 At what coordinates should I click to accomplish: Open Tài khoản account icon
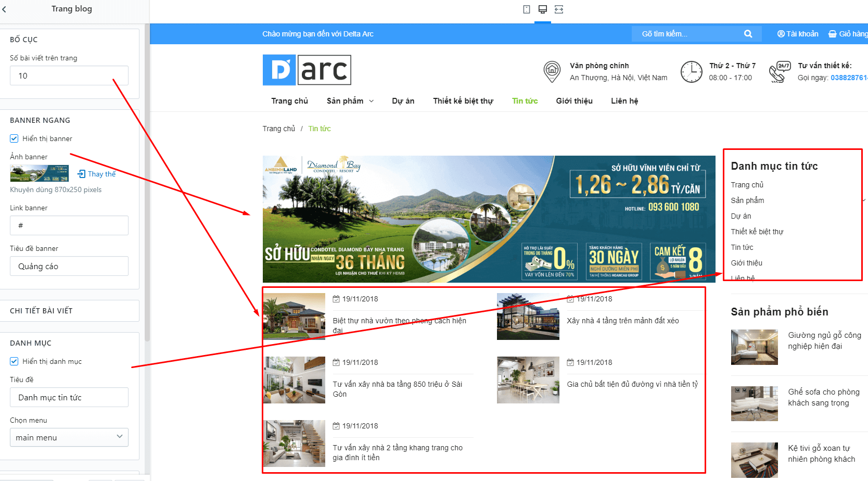pyautogui.click(x=781, y=34)
